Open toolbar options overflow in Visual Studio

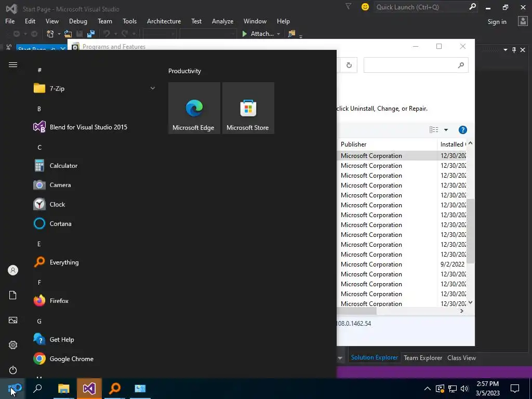pos(301,36)
